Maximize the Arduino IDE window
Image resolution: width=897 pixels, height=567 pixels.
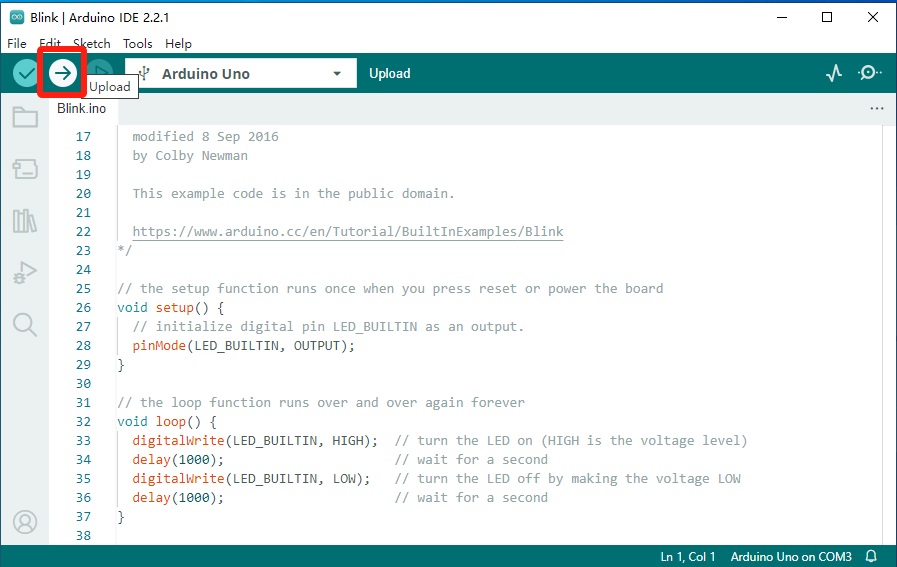[x=827, y=17]
